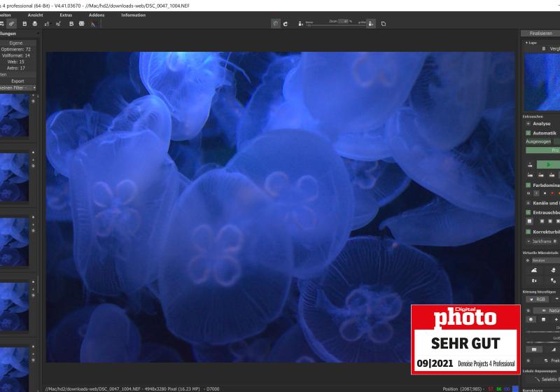The image size is (560, 392).
Task: Click the histogram icon in the toolbar
Action: tap(93, 24)
